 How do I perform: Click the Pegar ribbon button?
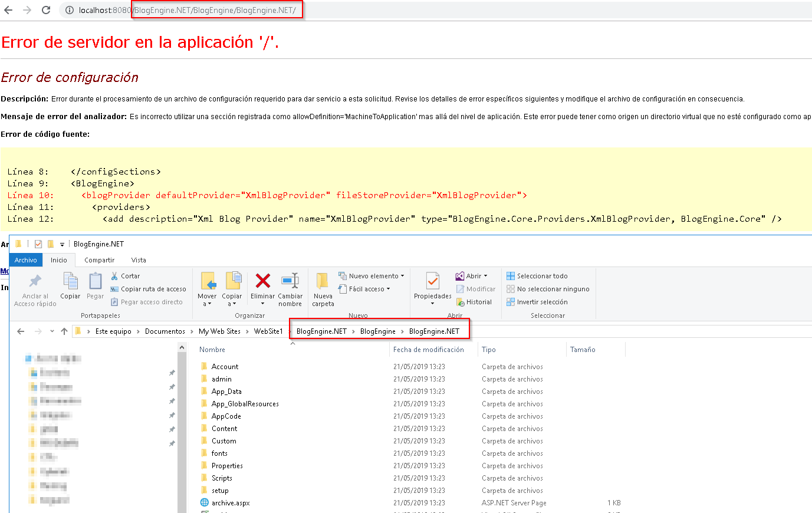coord(95,286)
